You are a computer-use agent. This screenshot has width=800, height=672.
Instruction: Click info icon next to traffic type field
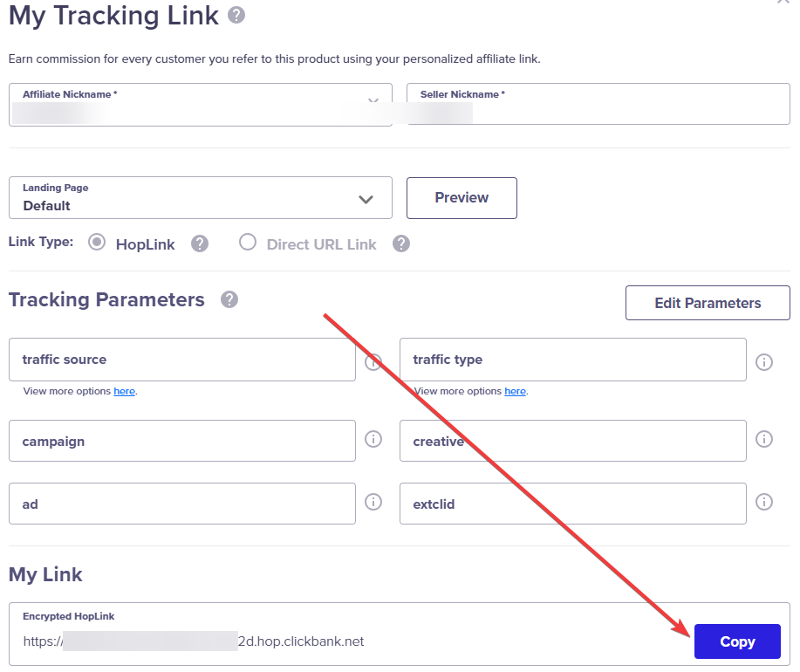pos(763,362)
